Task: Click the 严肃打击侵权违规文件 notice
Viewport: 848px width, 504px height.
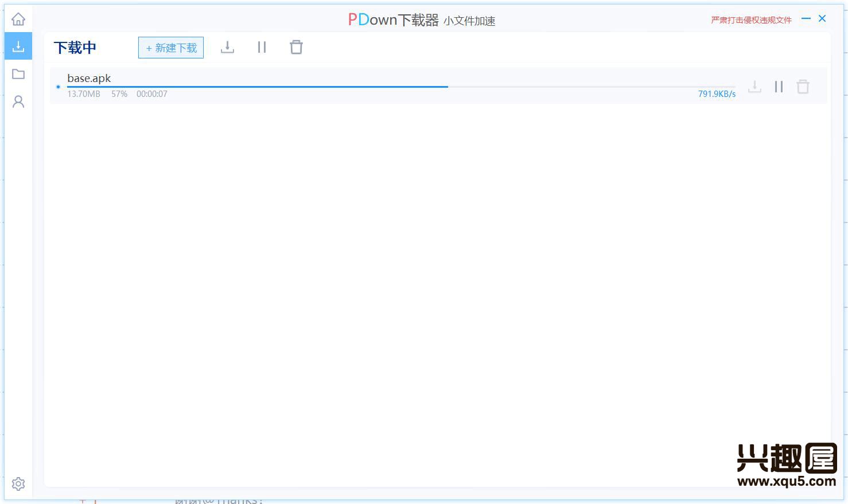Action: 751,20
